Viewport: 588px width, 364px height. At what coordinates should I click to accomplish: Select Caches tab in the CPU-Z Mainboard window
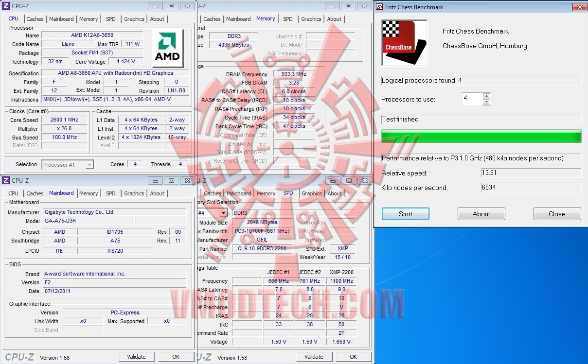point(35,193)
